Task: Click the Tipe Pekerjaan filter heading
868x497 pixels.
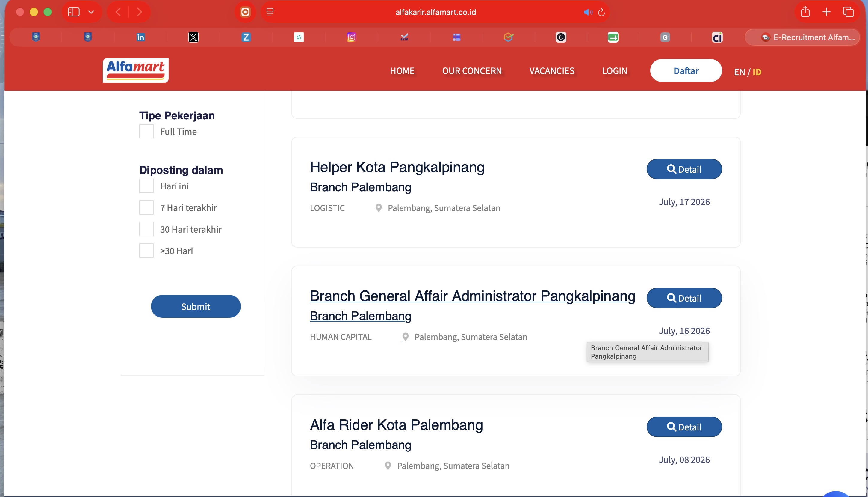Action: click(x=177, y=115)
